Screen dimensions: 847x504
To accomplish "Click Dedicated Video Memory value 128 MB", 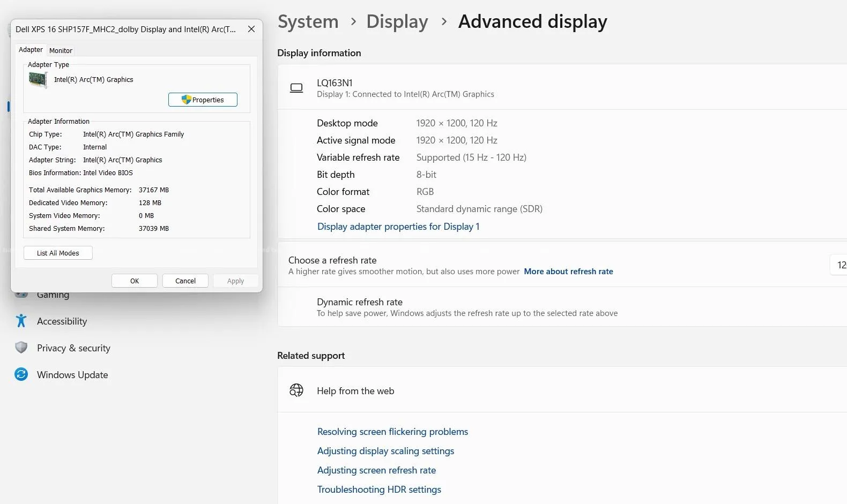I will [x=150, y=203].
